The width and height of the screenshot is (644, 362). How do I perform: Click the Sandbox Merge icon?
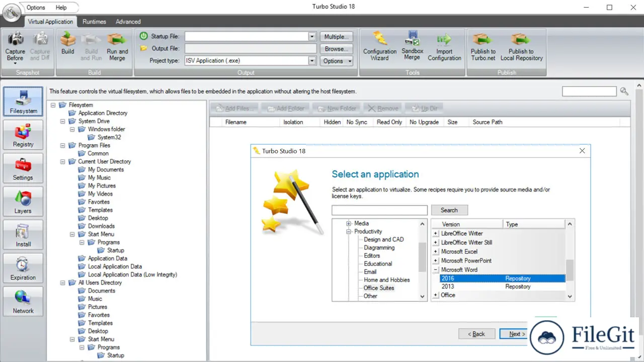pos(413,39)
